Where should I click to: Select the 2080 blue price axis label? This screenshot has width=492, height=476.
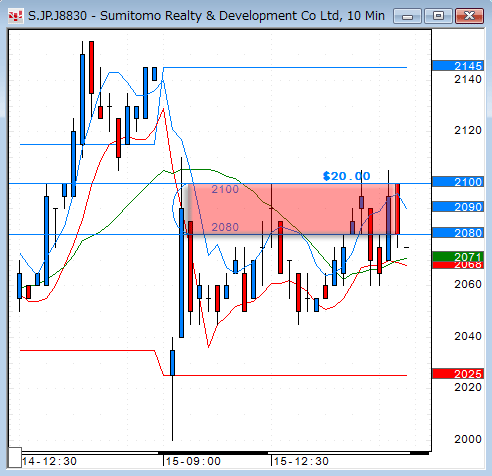coord(458,233)
